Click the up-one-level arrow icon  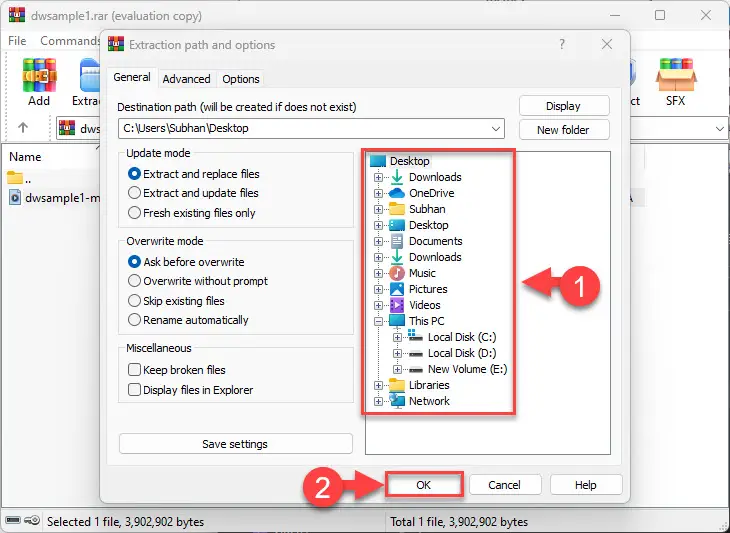pos(23,128)
